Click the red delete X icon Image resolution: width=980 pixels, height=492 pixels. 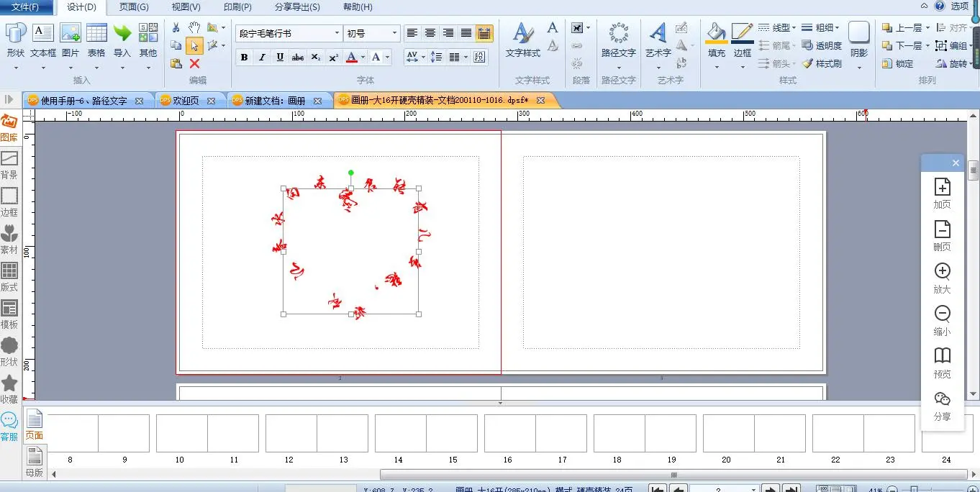click(x=194, y=64)
